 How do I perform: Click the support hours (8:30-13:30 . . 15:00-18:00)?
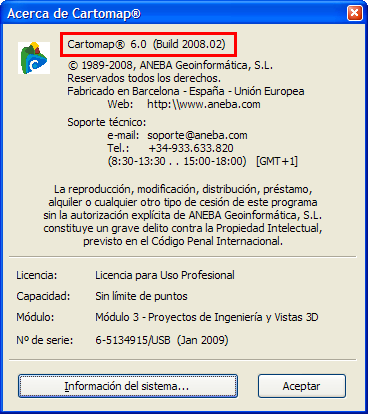177,161
